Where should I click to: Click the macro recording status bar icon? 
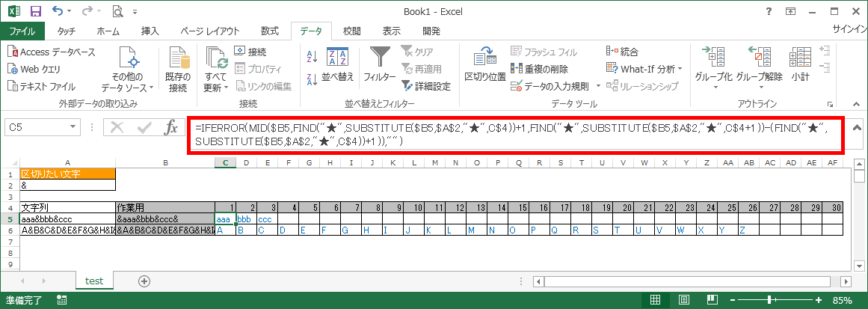tap(61, 300)
